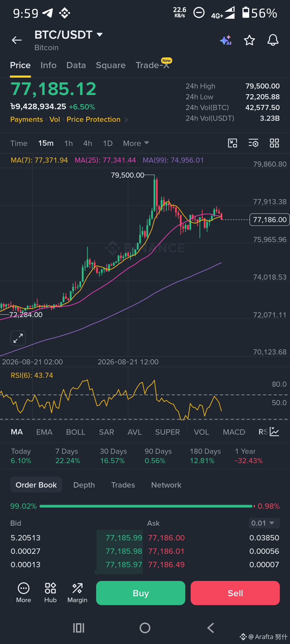
Task: Tap the last price 77,185.12
Action: (x=53, y=89)
